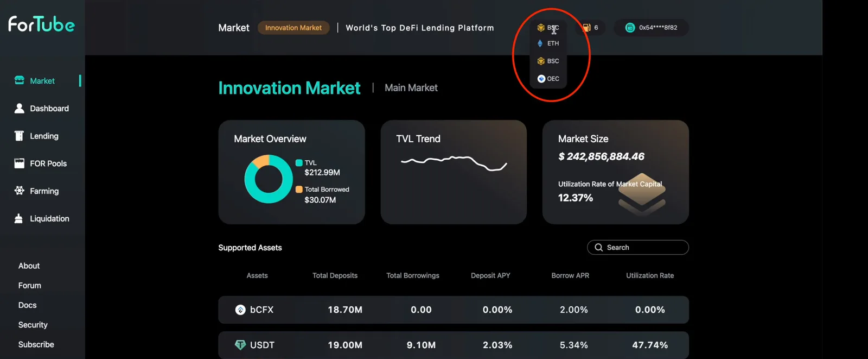This screenshot has height=359, width=868.
Task: Navigate to Farming
Action: coord(44,191)
